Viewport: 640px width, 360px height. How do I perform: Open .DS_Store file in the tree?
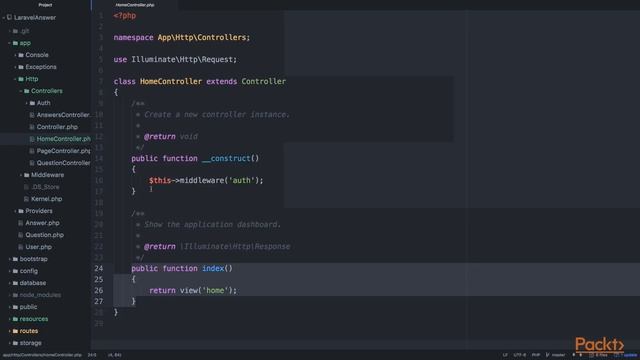click(x=45, y=187)
